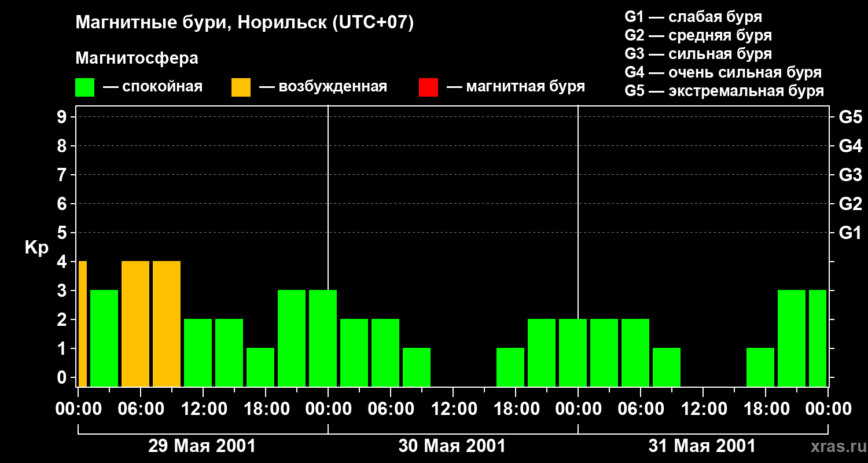Click the Kp 1 bar near 18:00 on 31 Мая

coord(760,367)
